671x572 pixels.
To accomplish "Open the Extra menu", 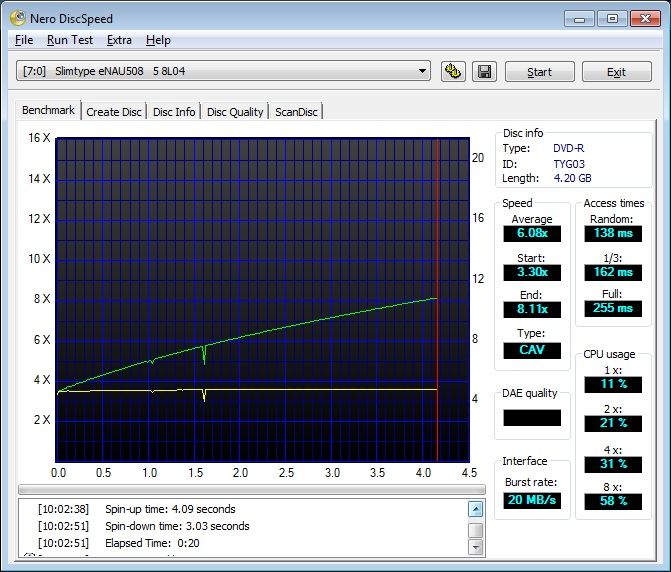I will (x=119, y=40).
